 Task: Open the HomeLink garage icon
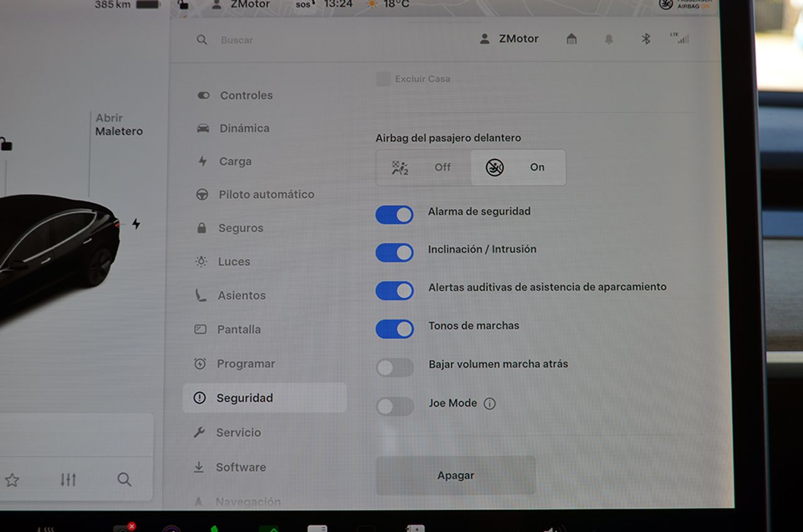click(572, 39)
